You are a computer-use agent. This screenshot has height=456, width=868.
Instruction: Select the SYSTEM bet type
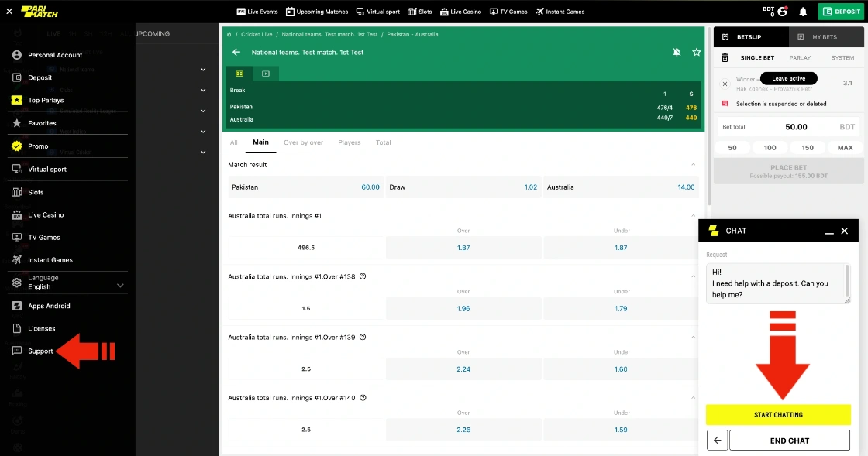click(x=842, y=57)
